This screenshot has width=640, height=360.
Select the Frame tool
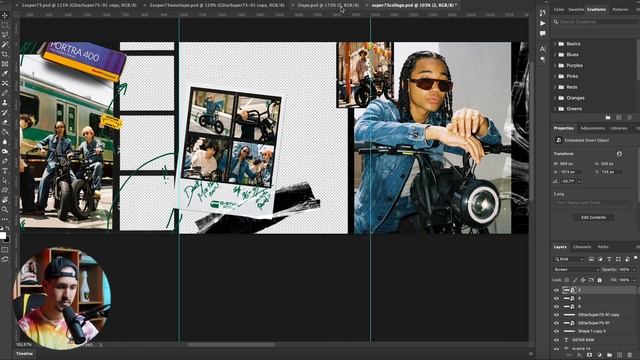pyautogui.click(x=5, y=64)
